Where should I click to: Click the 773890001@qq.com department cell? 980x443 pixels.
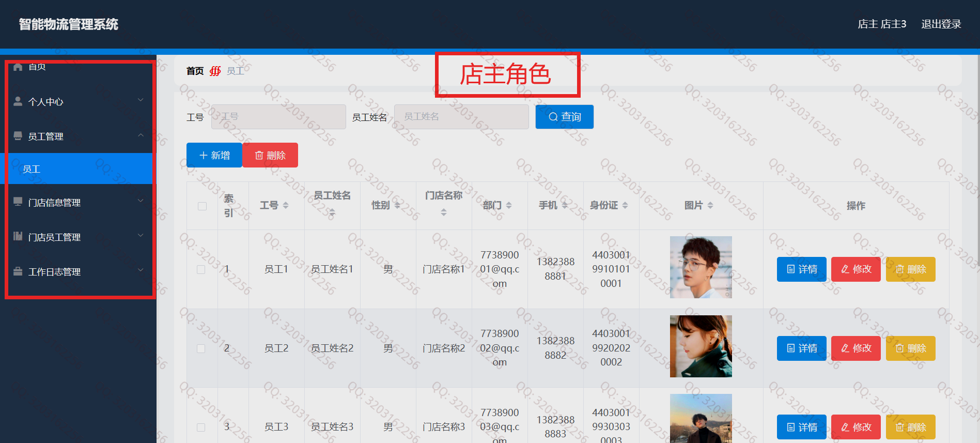point(500,269)
